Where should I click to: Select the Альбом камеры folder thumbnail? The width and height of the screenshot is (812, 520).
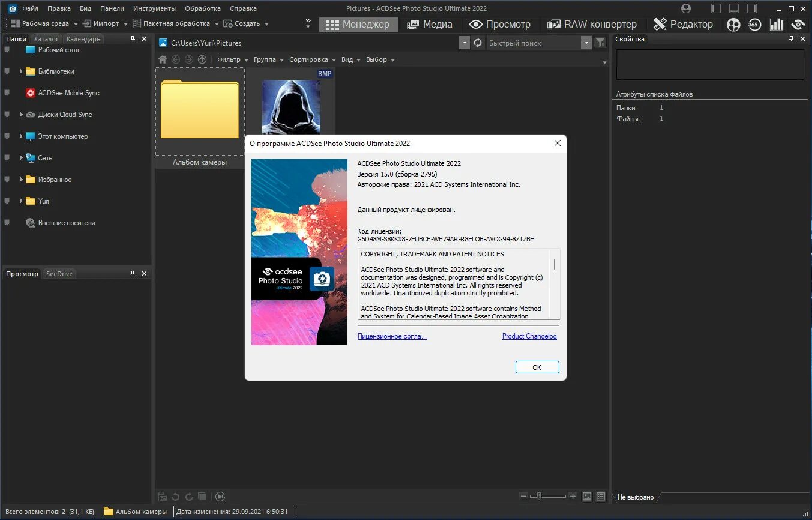[200, 118]
